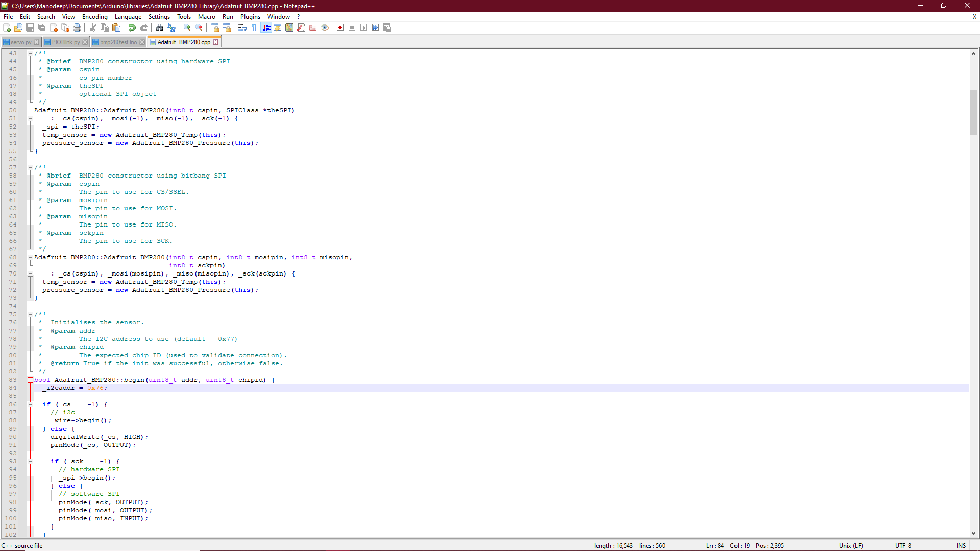980x551 pixels.
Task: Toggle show all characters pilcrow button
Action: 254,28
